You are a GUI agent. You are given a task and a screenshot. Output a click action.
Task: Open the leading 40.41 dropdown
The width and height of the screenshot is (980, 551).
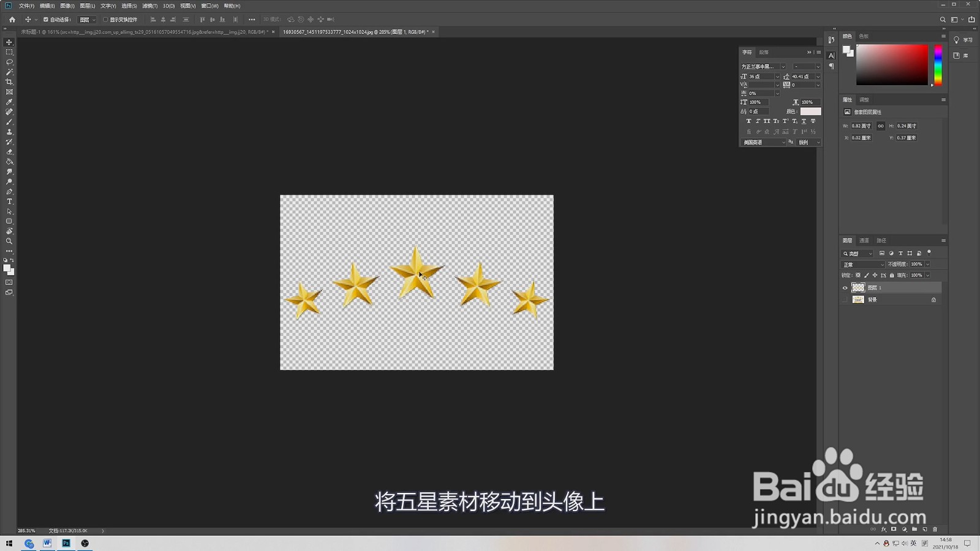tap(818, 77)
